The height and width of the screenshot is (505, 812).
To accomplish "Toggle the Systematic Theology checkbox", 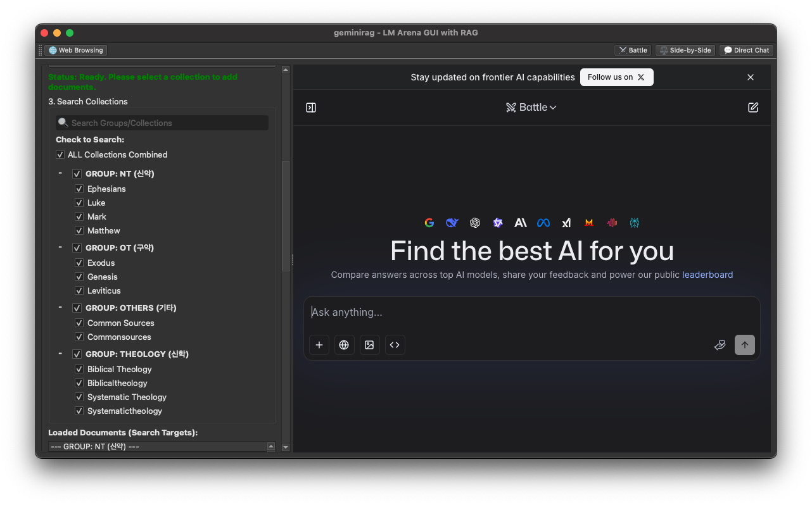I will point(79,397).
